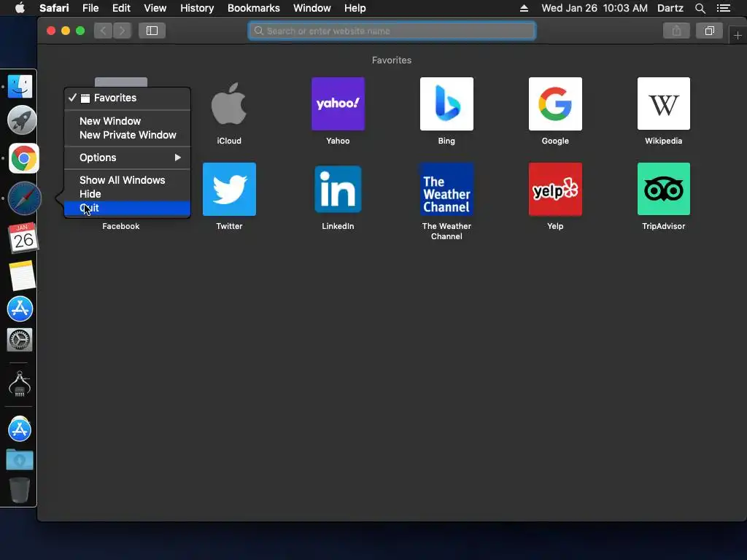The image size is (747, 560).
Task: Open System Preferences gear in Dock
Action: click(20, 340)
